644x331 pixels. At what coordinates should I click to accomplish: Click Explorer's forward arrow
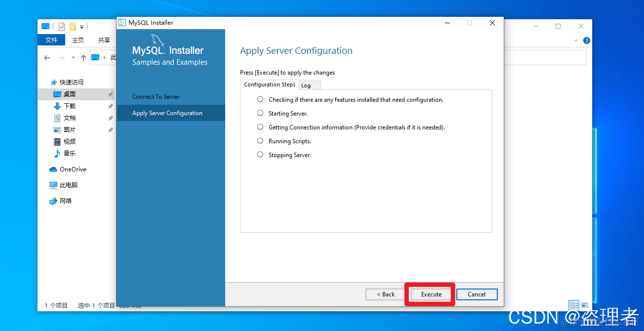tap(62, 58)
